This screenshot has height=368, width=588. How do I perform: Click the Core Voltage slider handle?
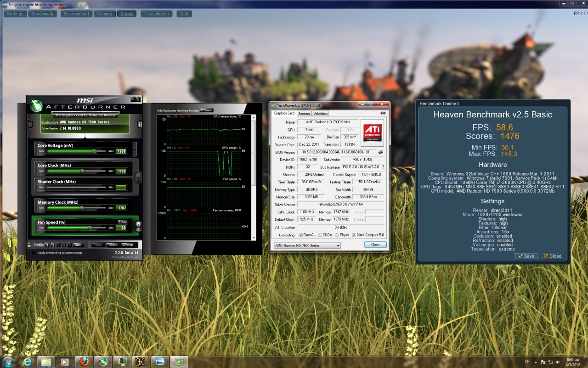(x=94, y=151)
